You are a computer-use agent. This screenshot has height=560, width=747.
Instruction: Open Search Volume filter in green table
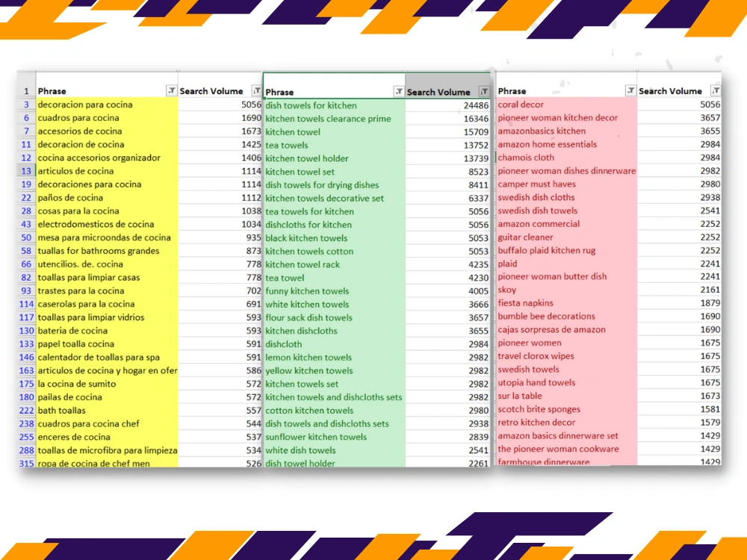pos(484,91)
